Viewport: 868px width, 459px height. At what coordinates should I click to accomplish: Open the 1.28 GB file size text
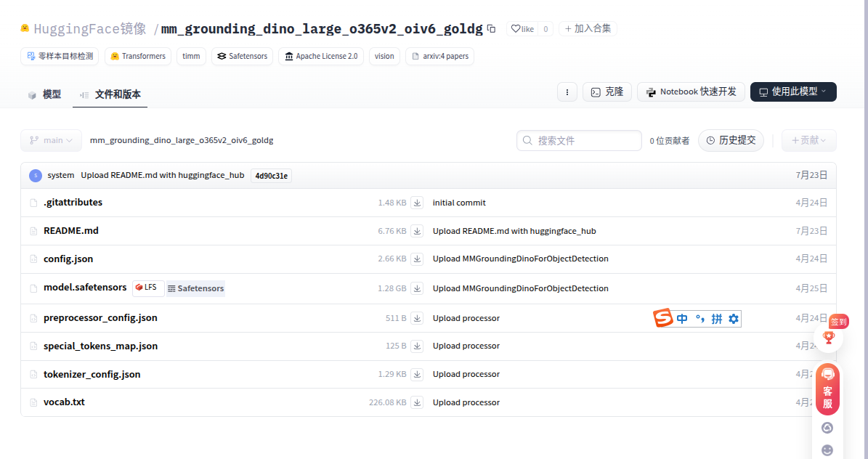[x=392, y=288]
